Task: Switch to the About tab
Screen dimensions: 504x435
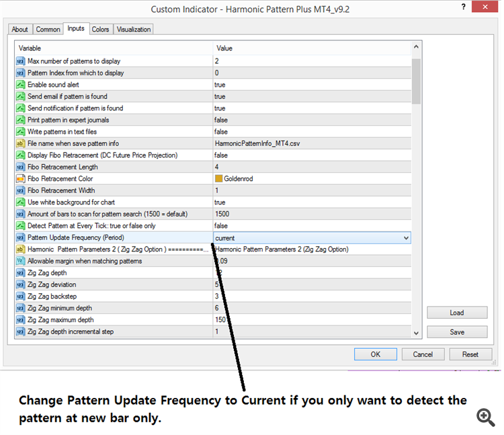Action: pos(19,30)
